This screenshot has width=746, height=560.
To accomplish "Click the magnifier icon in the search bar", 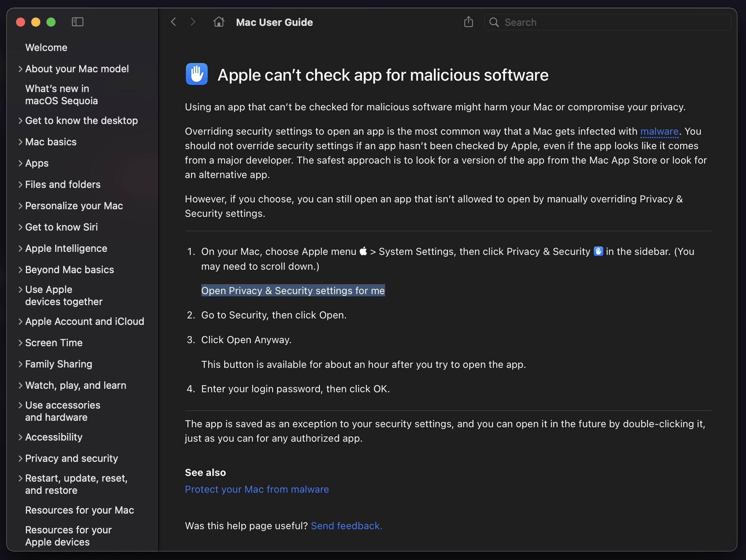I will (494, 22).
